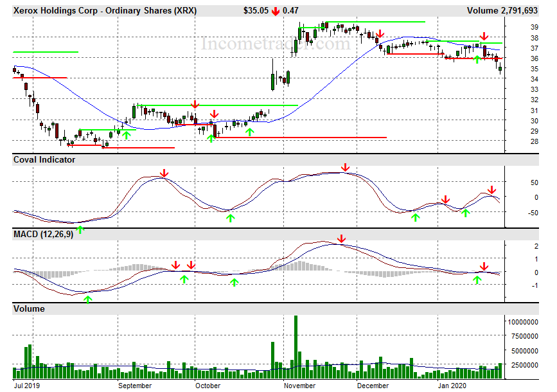This screenshot has width=557, height=392.
Task: Click the 0.47 price change value
Action: (290, 11)
